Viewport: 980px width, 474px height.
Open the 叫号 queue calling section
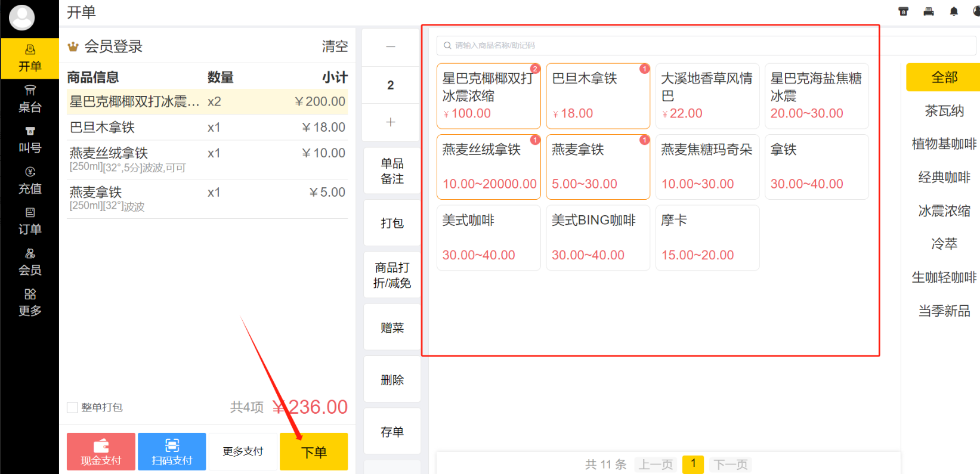(30, 140)
